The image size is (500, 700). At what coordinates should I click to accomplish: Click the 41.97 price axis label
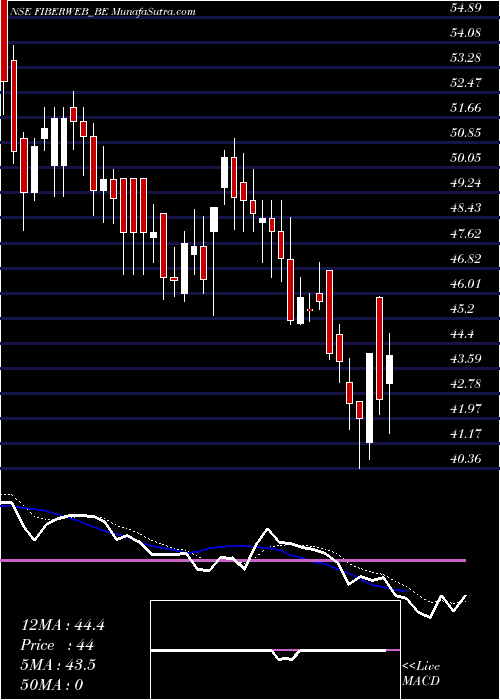466,408
